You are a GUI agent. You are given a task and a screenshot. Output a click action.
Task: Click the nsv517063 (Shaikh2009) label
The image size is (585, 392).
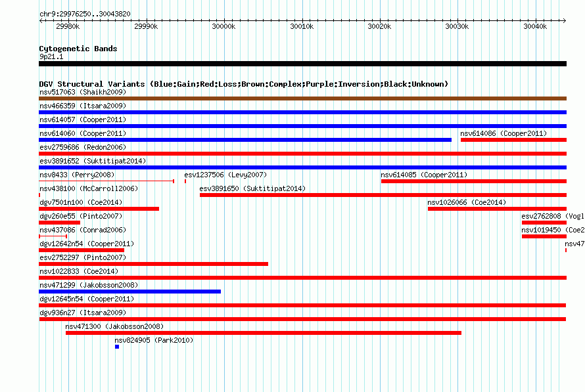coord(83,92)
